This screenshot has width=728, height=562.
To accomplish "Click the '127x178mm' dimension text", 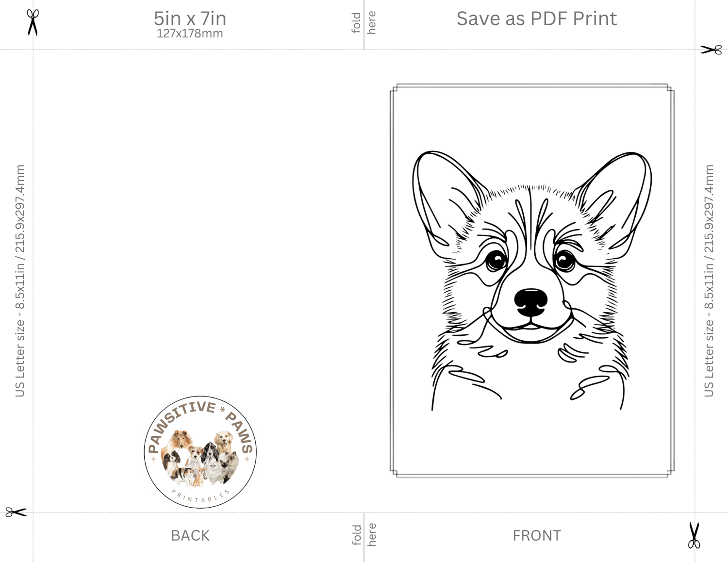I will 190,33.
